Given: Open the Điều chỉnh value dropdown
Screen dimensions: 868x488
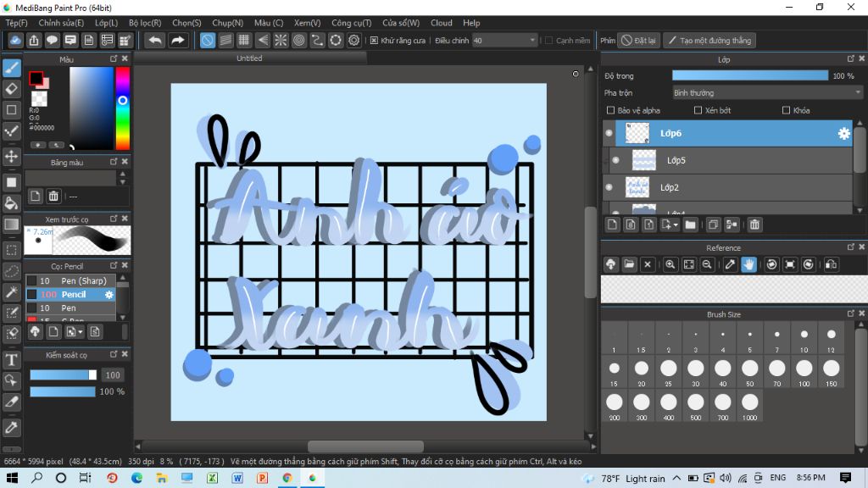Looking at the screenshot, I should click(x=505, y=41).
